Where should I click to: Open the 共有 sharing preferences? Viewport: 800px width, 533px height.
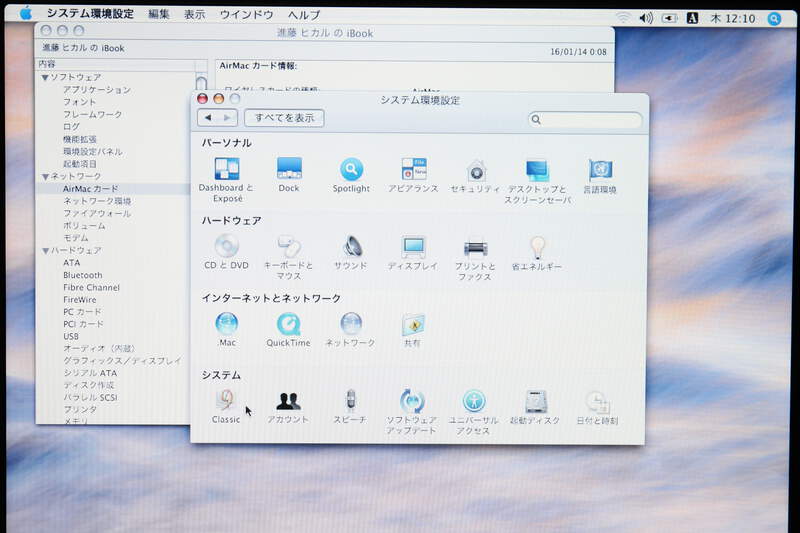point(412,330)
